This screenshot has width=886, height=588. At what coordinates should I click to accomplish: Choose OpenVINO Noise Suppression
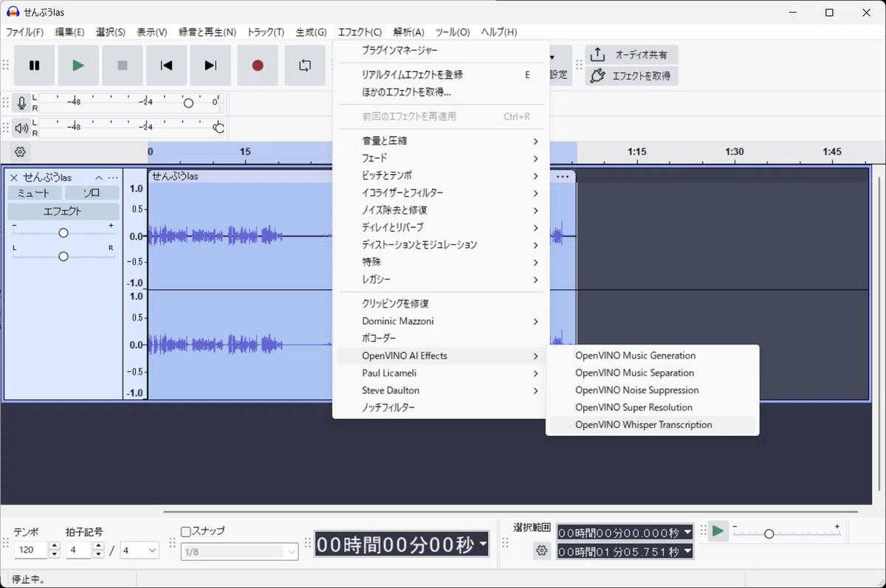(x=653, y=390)
